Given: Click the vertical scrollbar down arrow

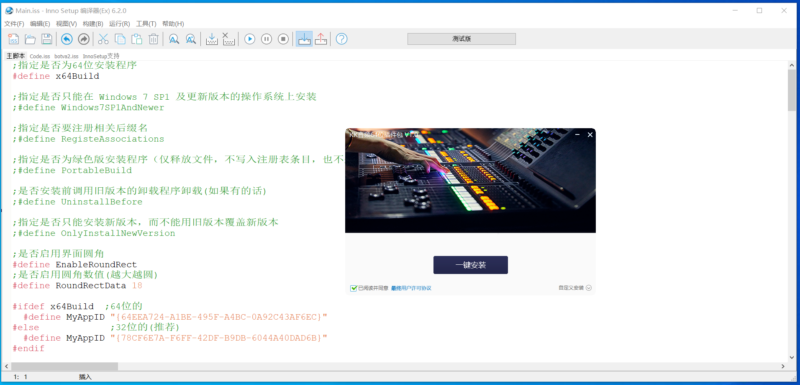Looking at the screenshot, I should coord(792,358).
